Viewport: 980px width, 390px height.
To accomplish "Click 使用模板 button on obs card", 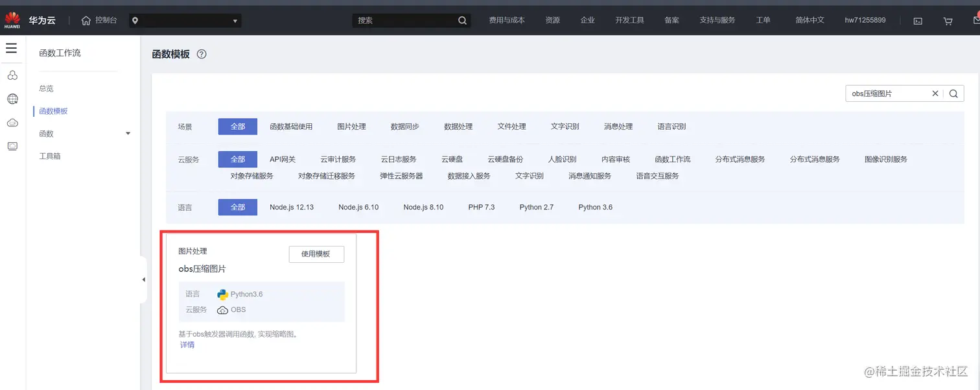I will tap(316, 254).
